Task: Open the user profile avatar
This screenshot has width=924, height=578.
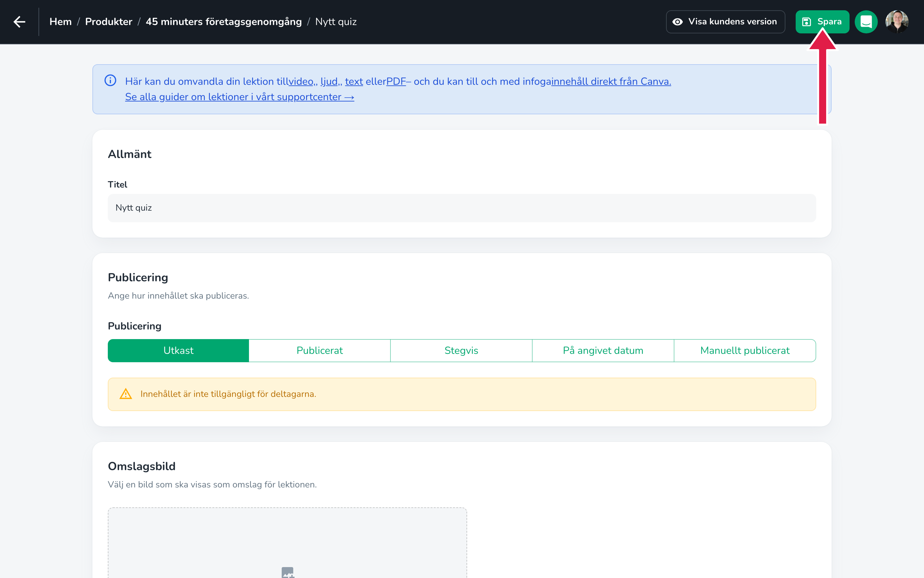Action: (x=897, y=22)
